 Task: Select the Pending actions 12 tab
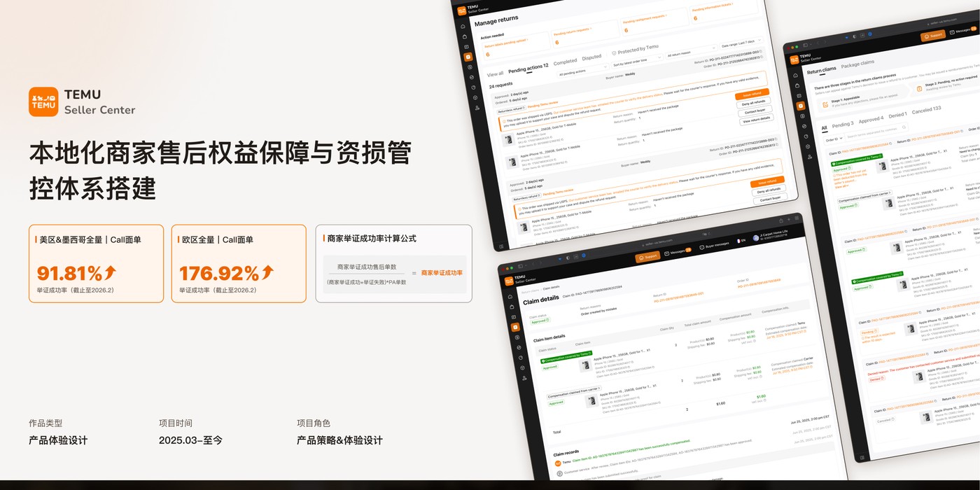(x=528, y=68)
